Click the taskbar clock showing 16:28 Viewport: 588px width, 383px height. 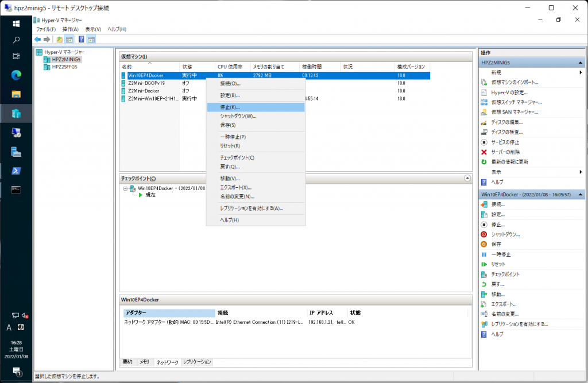tap(16, 350)
